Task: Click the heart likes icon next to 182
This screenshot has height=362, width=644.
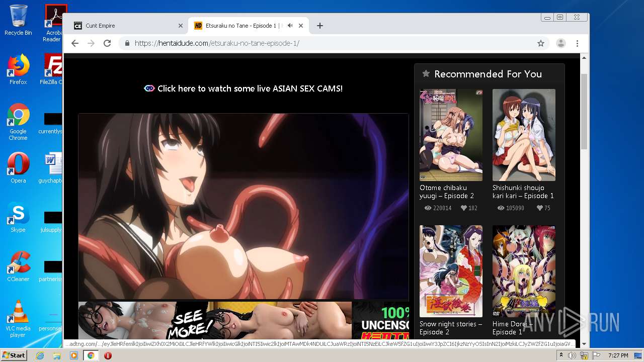Action: [x=463, y=208]
